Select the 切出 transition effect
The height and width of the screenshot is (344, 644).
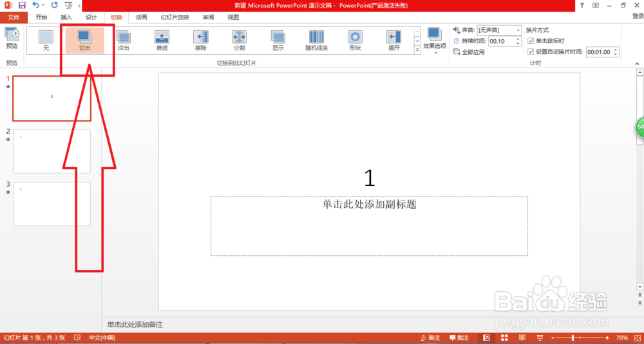(x=84, y=41)
